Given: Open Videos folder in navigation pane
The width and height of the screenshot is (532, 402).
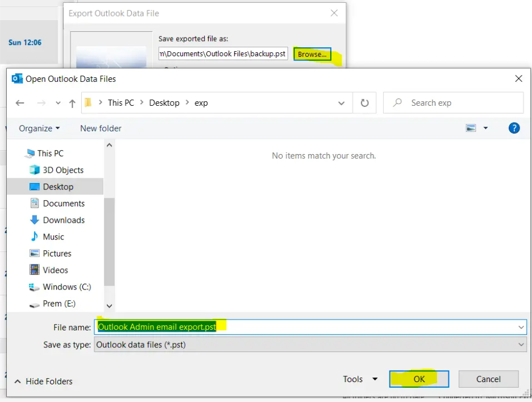Looking at the screenshot, I should click(55, 270).
